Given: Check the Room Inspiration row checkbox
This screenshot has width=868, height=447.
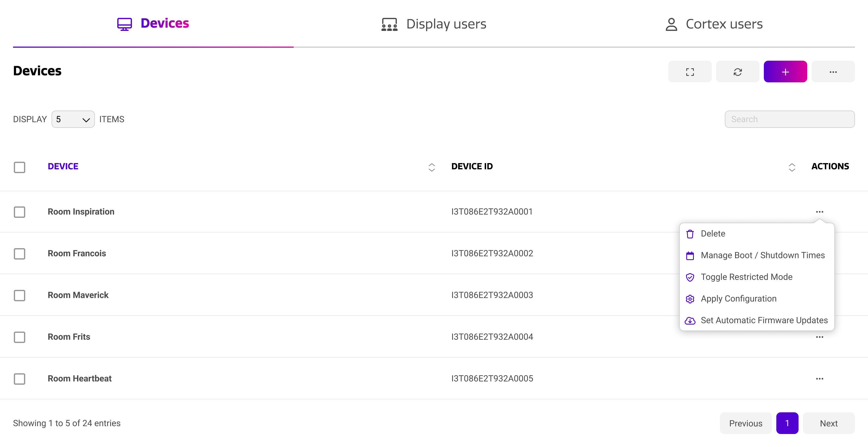Looking at the screenshot, I should 20,212.
